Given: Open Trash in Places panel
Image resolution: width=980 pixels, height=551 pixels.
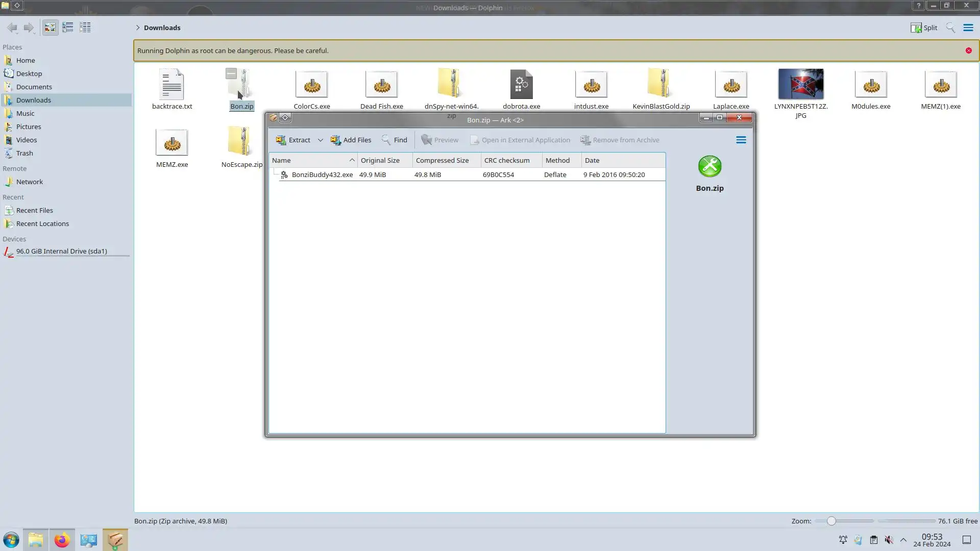Looking at the screenshot, I should pyautogui.click(x=24, y=153).
